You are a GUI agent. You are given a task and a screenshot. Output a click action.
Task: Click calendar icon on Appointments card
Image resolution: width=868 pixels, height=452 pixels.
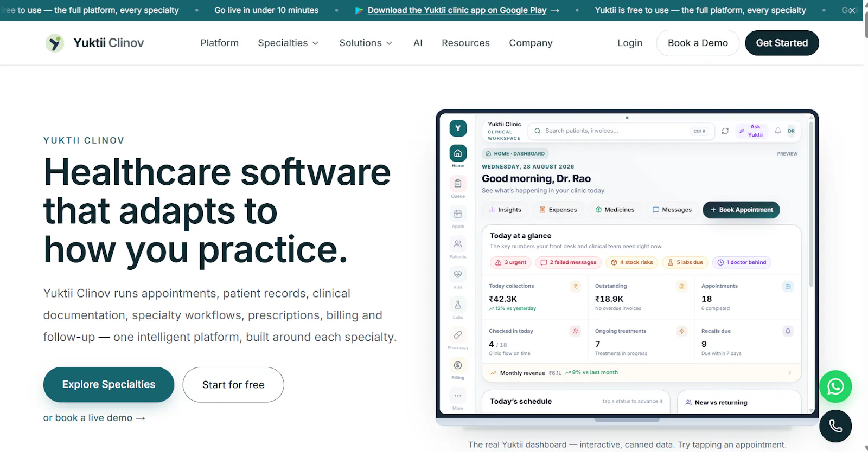(788, 286)
